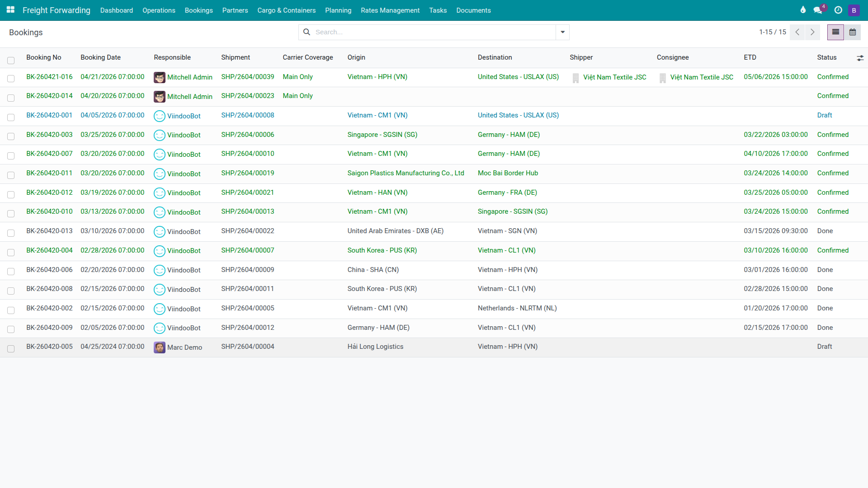
Task: Click ViindooBot avatar in BK-260420-013 row
Action: tap(160, 232)
